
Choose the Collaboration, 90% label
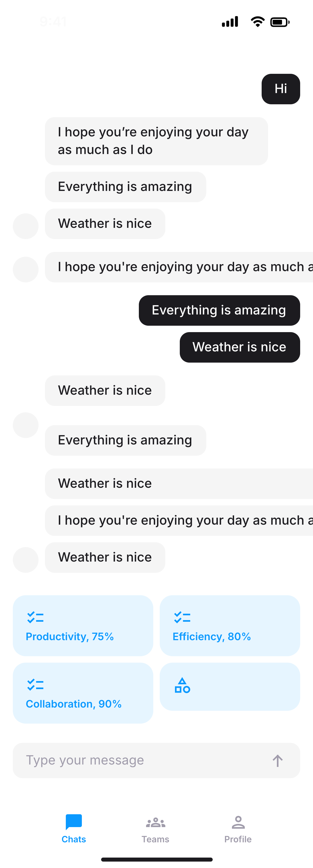pyautogui.click(x=74, y=704)
